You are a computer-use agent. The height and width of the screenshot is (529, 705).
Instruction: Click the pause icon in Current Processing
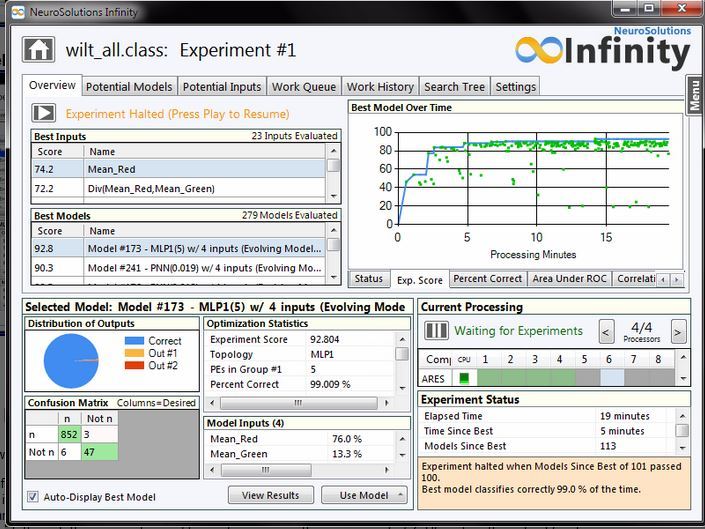click(x=437, y=330)
